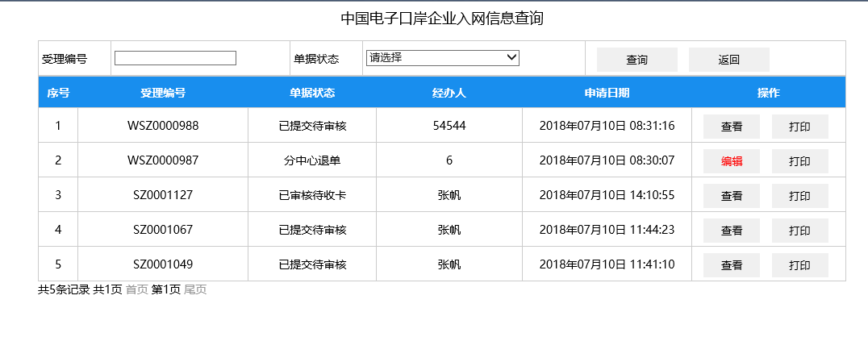Click status 分中心退单
The height and width of the screenshot is (337, 868).
point(312,160)
